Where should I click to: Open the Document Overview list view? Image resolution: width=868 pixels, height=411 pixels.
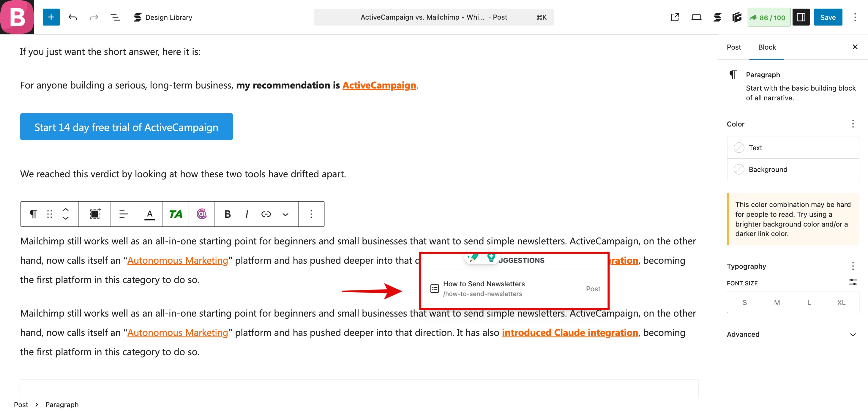[115, 17]
